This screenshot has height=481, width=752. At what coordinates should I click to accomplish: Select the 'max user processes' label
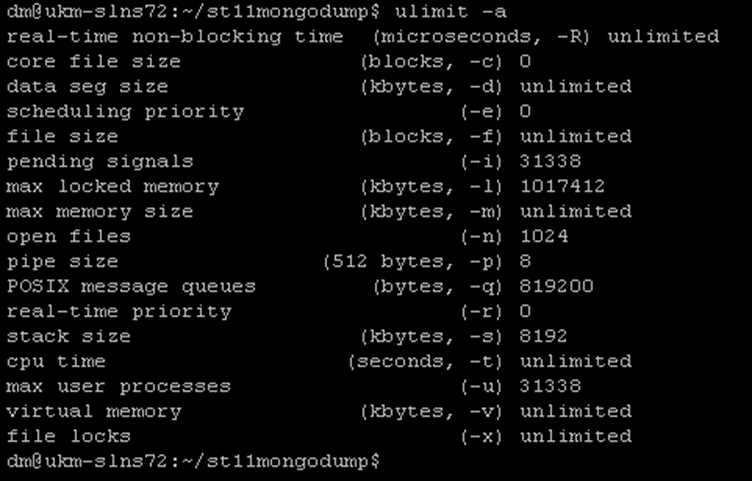click(118, 387)
